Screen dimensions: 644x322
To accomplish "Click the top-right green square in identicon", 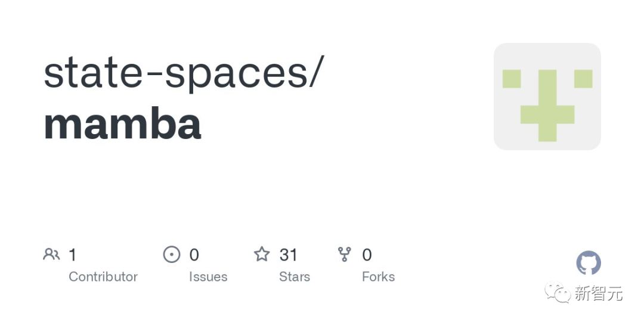I will [583, 79].
